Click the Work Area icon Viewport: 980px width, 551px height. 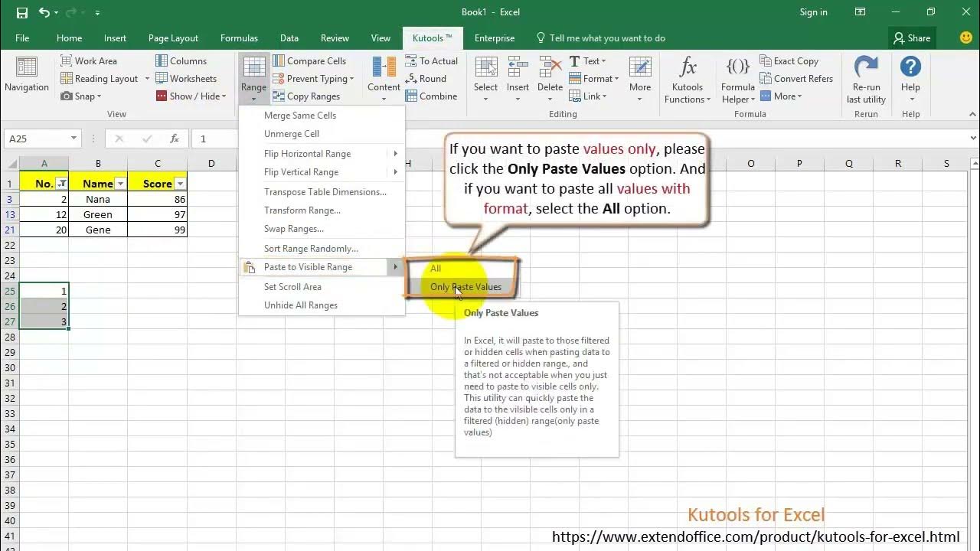click(67, 61)
